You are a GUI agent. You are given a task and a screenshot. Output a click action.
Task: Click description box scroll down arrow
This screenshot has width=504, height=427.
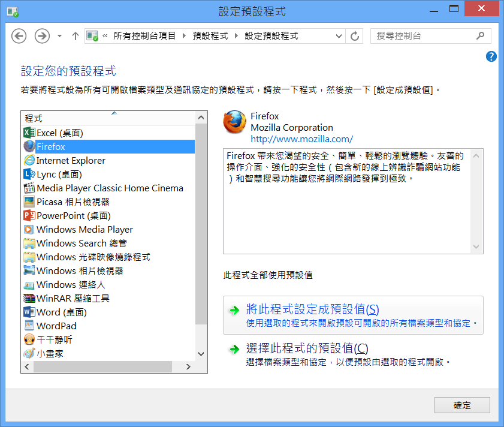click(x=476, y=247)
